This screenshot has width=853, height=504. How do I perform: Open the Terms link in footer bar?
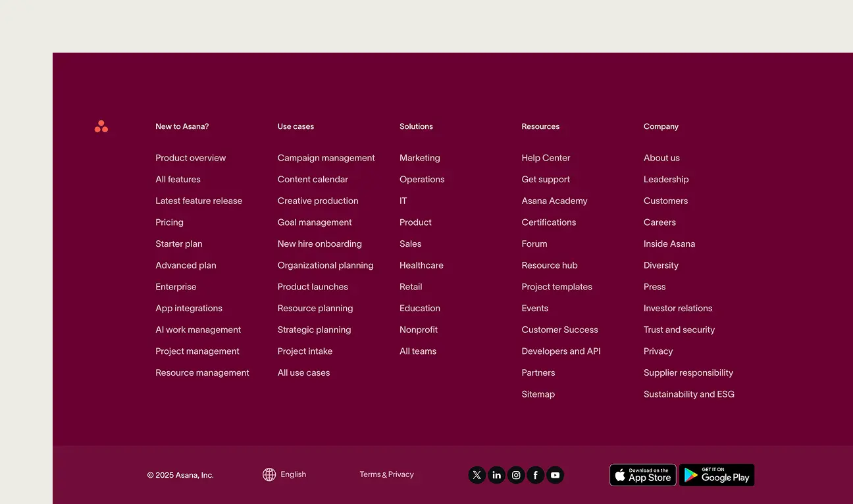pos(371,474)
